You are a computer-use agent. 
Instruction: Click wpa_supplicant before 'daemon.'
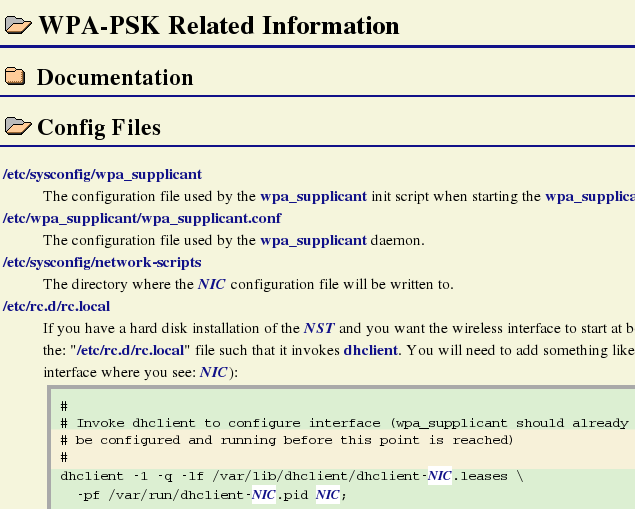[x=313, y=241]
